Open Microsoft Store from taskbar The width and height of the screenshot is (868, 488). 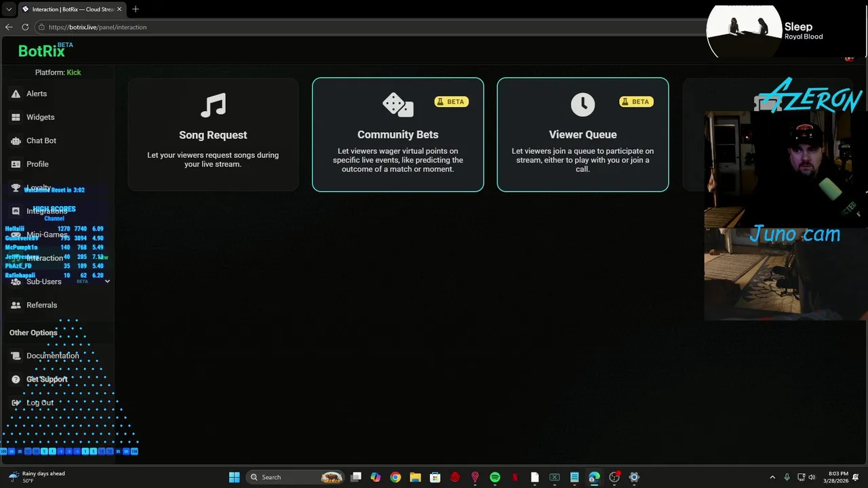[x=435, y=477]
